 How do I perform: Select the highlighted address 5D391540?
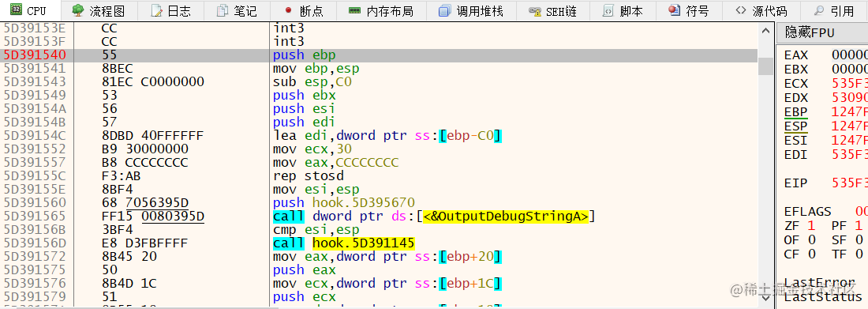[x=34, y=55]
